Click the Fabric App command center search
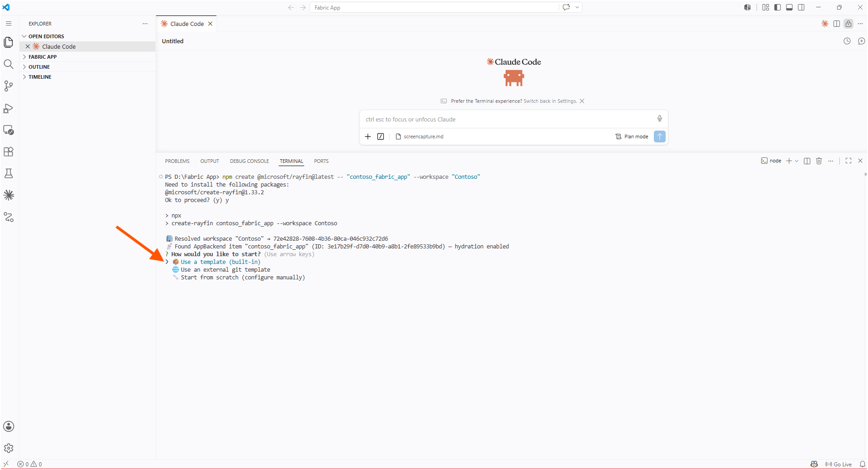Image resolution: width=868 pixels, height=470 pixels. [435, 7]
